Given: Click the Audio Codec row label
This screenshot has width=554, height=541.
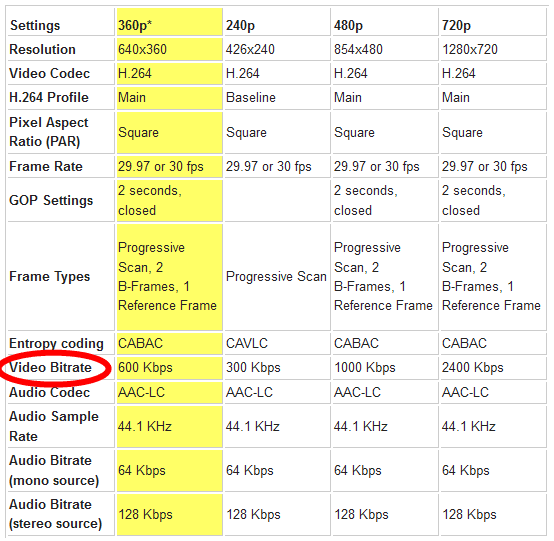Looking at the screenshot, I should coord(61,392).
